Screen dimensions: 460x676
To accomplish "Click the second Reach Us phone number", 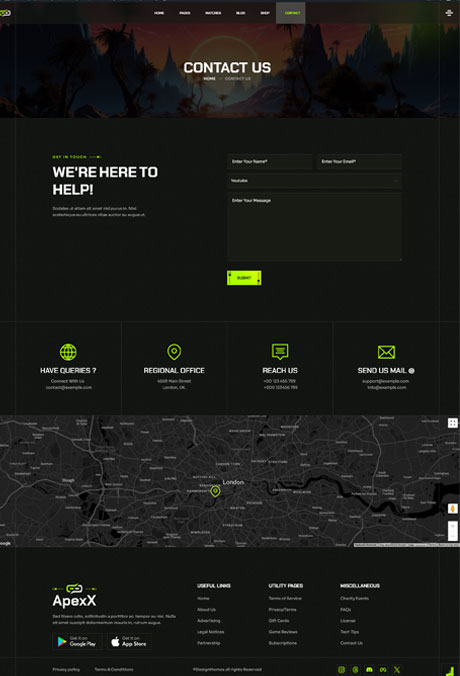I will [x=281, y=388].
